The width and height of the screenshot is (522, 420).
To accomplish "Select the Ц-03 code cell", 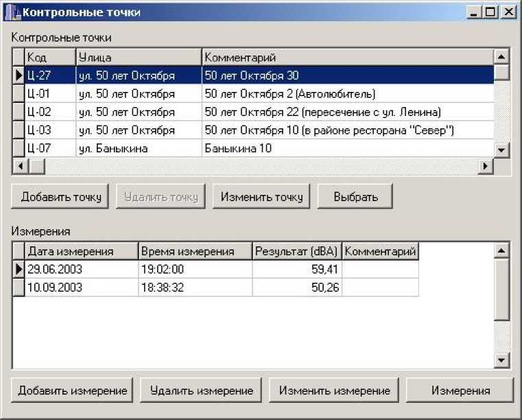I will [x=50, y=130].
